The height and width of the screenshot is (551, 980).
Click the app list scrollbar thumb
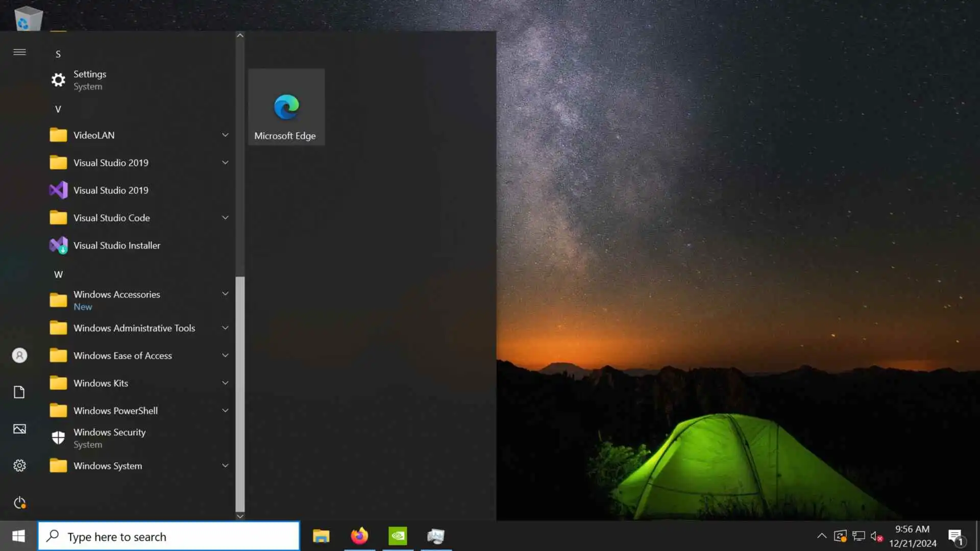pyautogui.click(x=240, y=393)
